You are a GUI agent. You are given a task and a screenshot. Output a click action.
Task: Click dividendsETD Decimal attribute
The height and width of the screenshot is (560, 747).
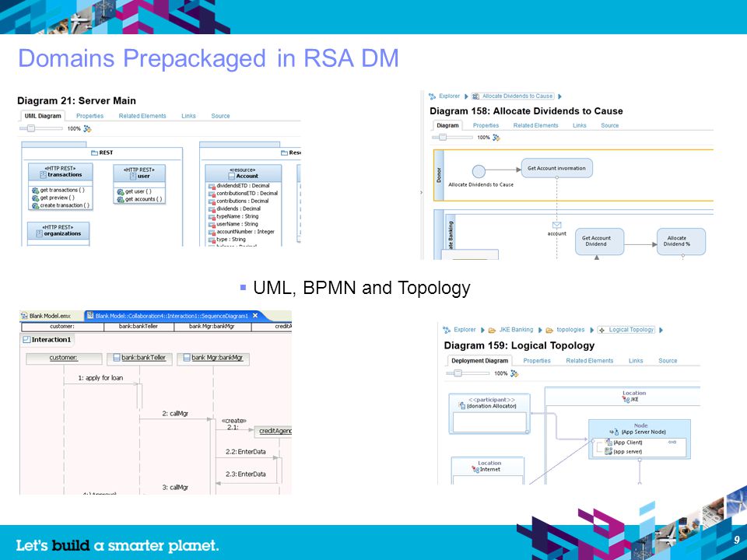(239, 186)
